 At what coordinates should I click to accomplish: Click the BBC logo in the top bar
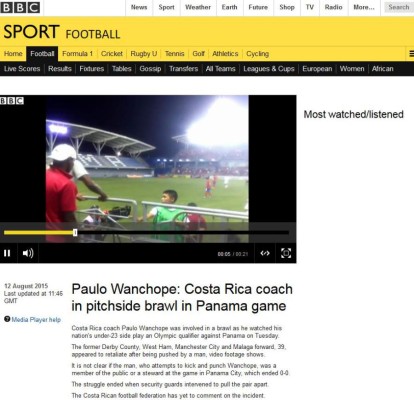pos(20,7)
